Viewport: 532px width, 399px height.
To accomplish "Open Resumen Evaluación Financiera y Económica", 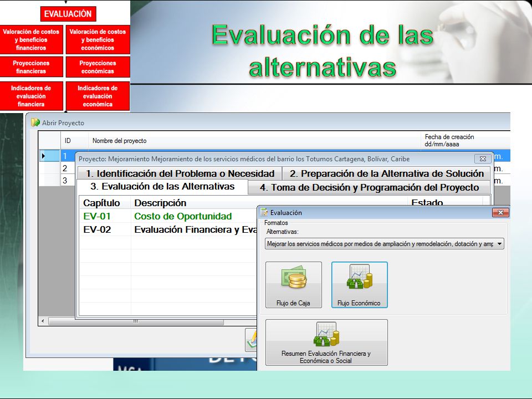I will pos(326,342).
